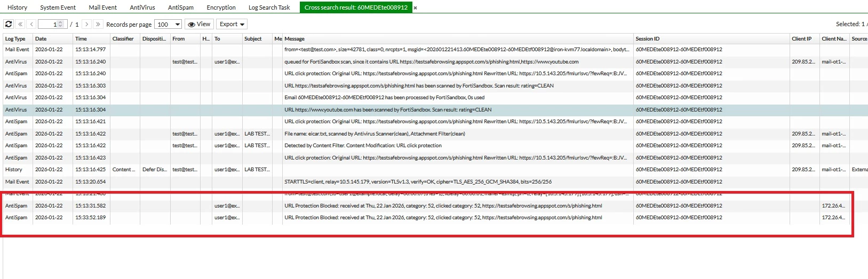868x279 pixels.
Task: Sort by the Time column header
Action: (x=91, y=39)
